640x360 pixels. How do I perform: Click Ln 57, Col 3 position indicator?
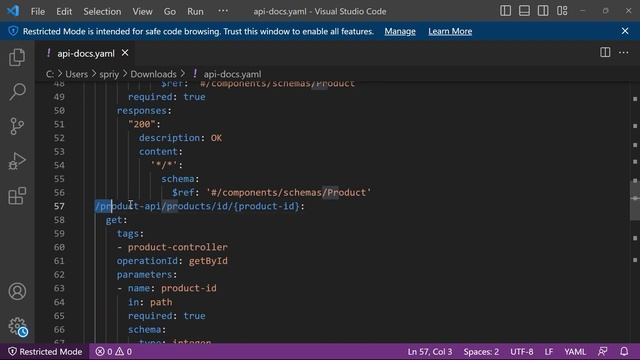(429, 351)
